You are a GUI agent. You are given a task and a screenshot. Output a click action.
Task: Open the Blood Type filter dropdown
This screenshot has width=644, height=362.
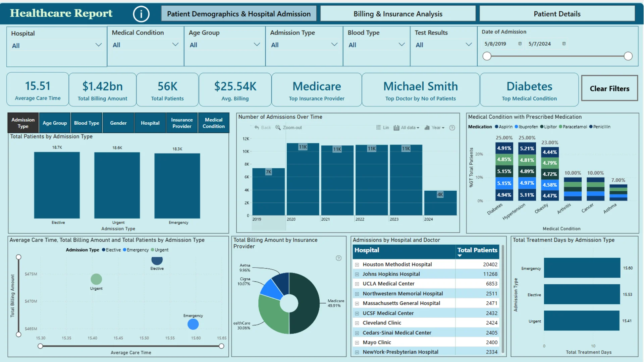tap(401, 45)
